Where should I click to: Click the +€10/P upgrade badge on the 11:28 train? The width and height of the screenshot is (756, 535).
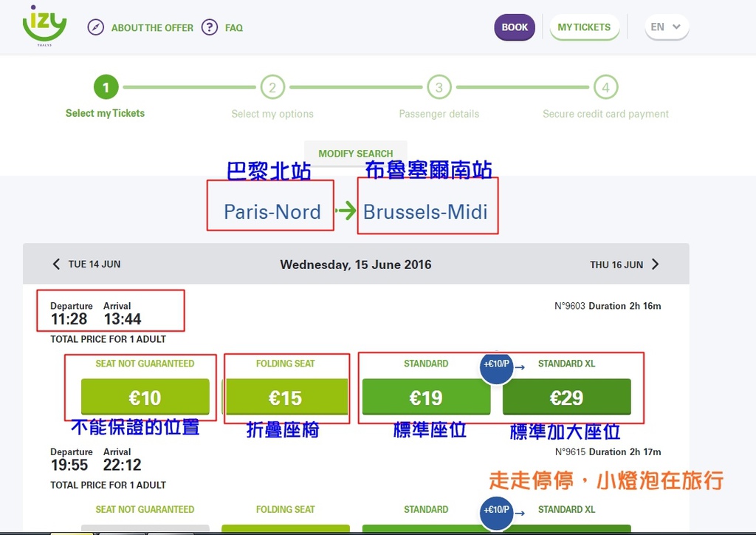(496, 367)
